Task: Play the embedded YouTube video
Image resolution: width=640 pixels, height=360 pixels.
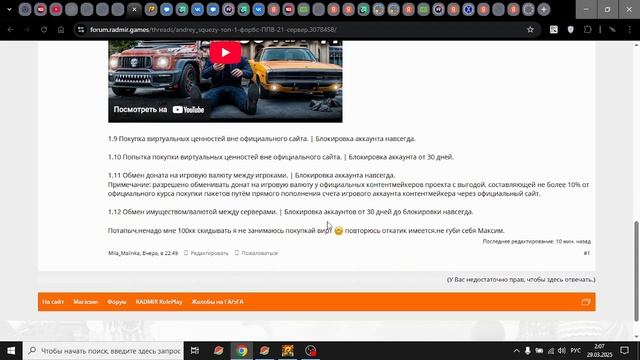Action: [x=225, y=53]
